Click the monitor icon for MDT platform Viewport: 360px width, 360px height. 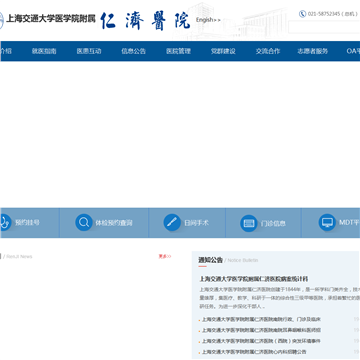(x=327, y=222)
